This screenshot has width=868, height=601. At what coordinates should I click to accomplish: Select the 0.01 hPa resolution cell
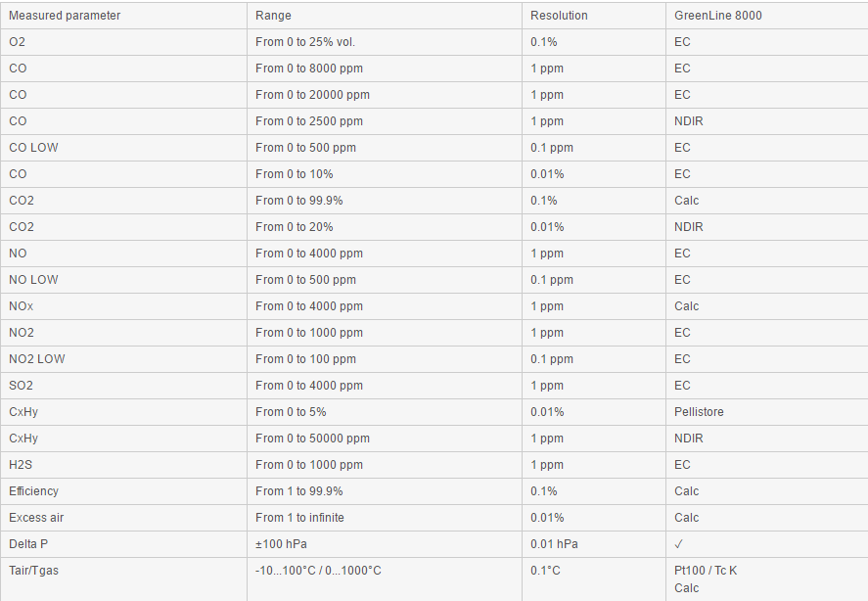point(554,544)
